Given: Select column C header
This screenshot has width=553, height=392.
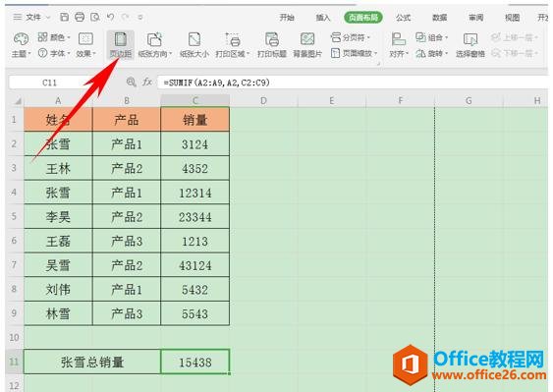Looking at the screenshot, I should (x=195, y=101).
